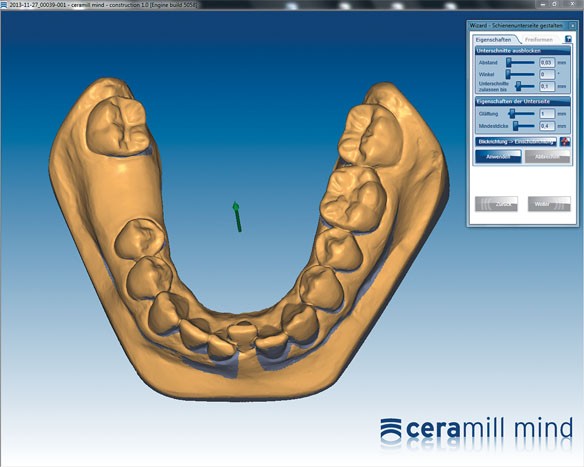Click the Abbrechen button
Image resolution: width=584 pixels, height=467 pixels.
[x=547, y=157]
